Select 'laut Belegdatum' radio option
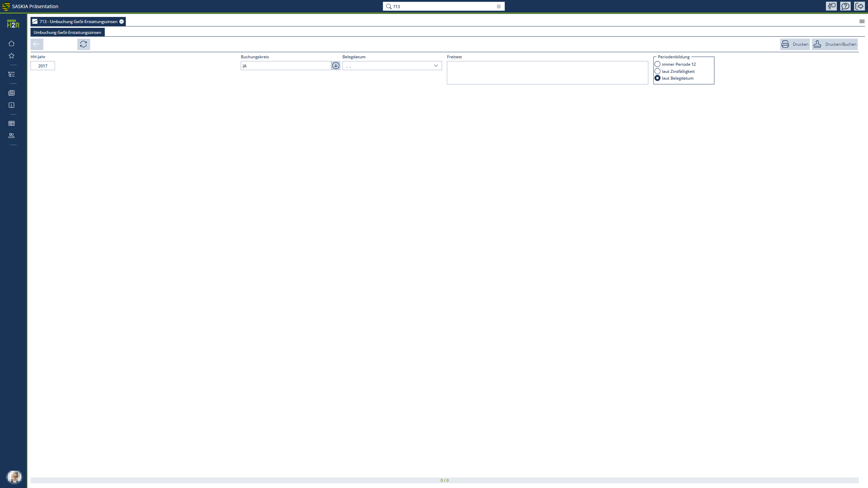Viewport: 868px width, 488px height. [x=657, y=78]
